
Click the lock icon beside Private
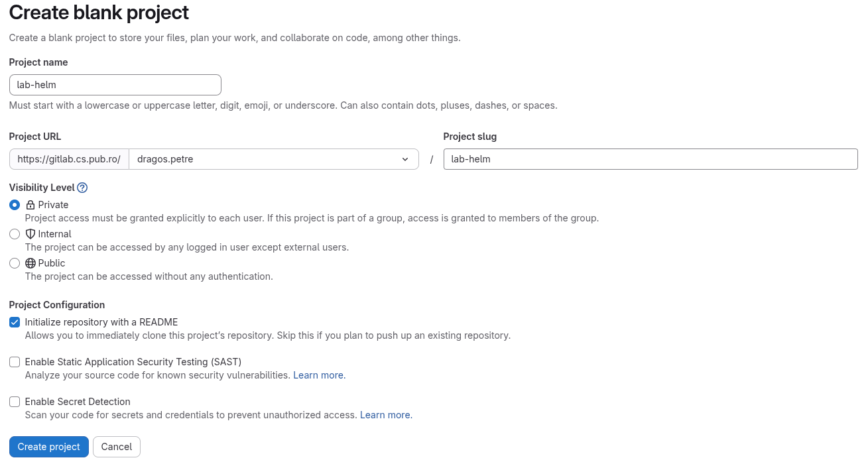[x=29, y=205]
